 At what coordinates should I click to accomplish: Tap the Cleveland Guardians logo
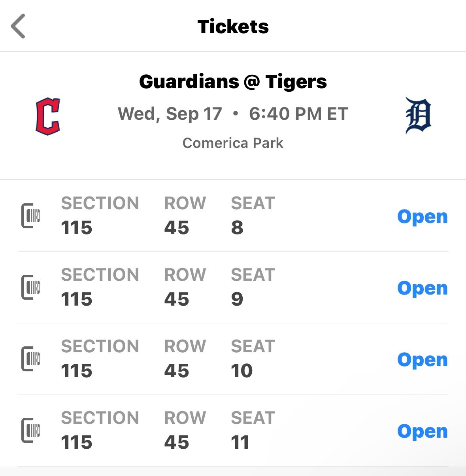click(x=48, y=116)
